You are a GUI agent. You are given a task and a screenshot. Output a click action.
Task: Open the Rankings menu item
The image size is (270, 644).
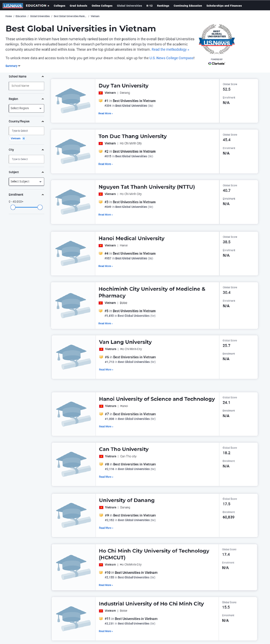tap(163, 6)
